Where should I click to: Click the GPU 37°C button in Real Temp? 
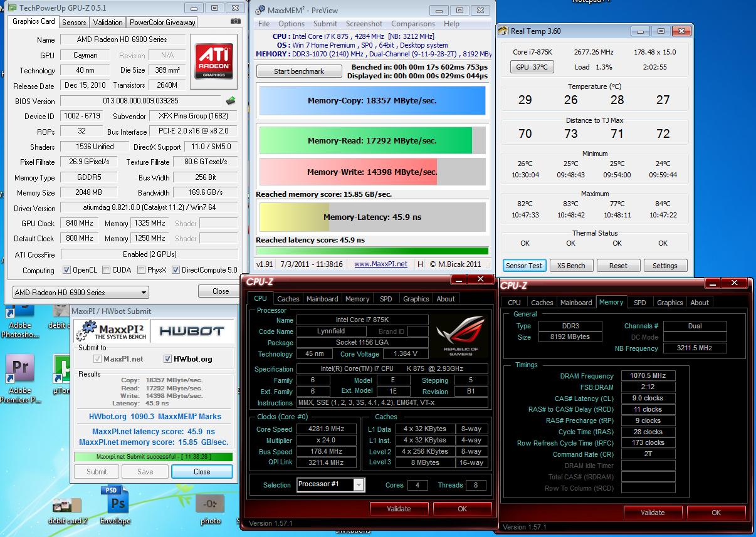click(532, 67)
